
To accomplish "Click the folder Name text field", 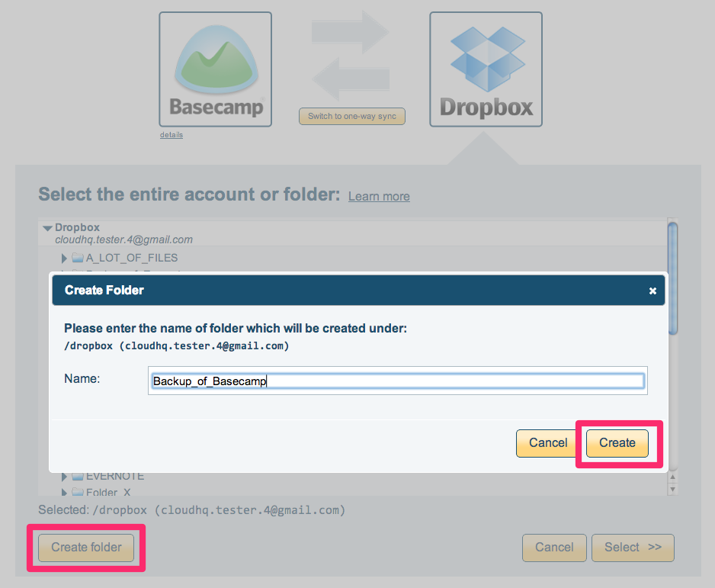I will (397, 381).
